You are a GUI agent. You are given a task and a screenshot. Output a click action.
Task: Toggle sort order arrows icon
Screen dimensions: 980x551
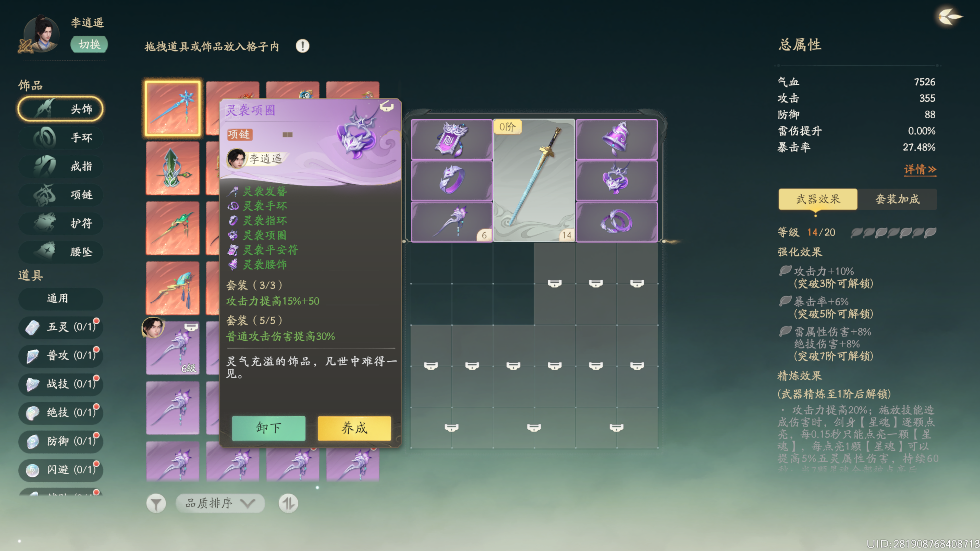(x=288, y=504)
